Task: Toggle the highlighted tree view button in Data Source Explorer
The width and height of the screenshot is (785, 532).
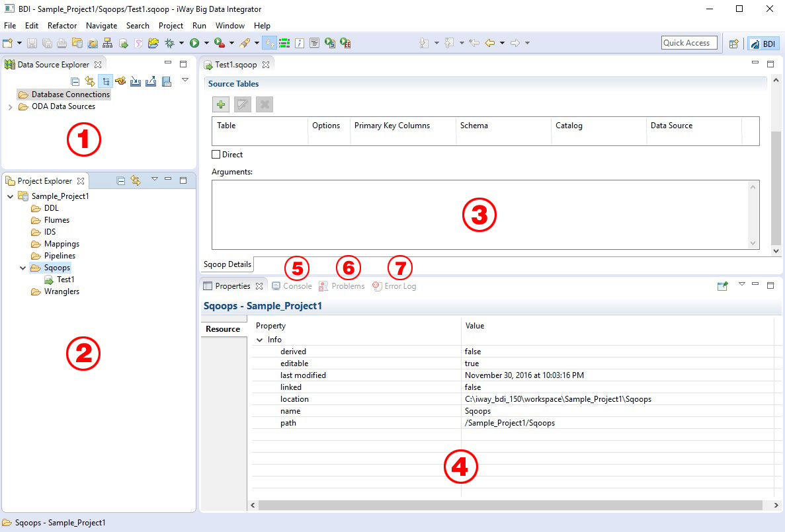Action: tap(106, 81)
